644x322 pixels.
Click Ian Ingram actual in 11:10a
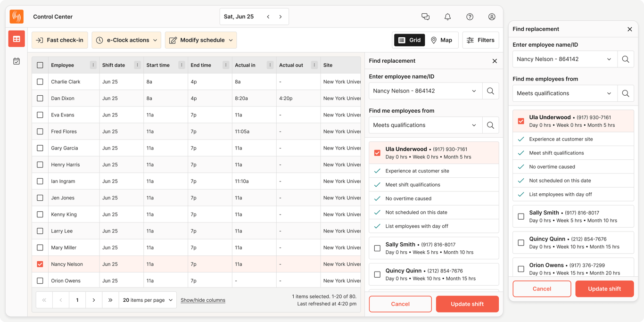[242, 181]
